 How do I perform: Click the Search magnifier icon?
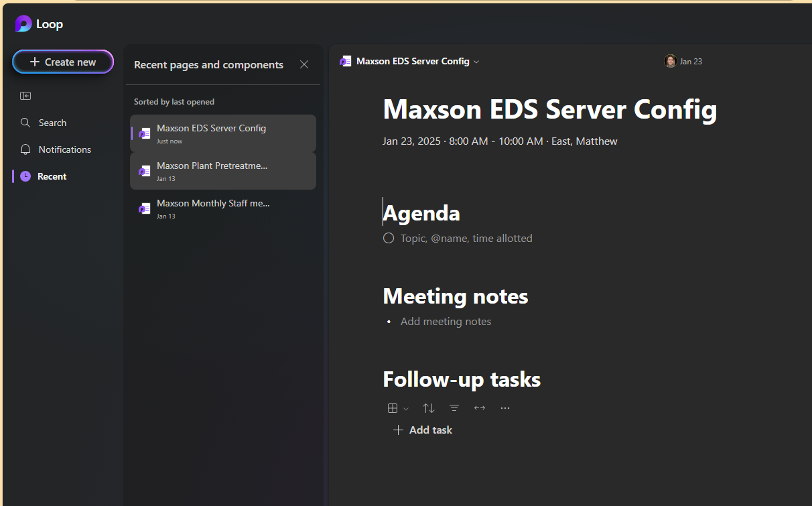coord(25,123)
